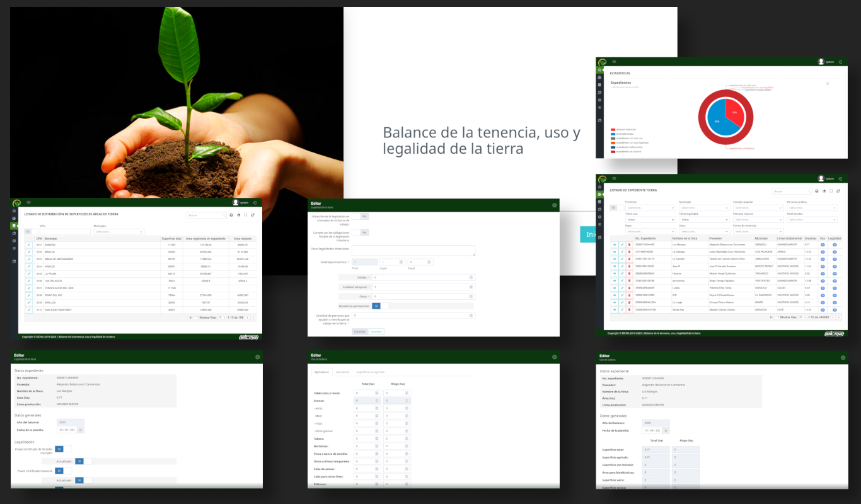Screen dimensions: 861x504
Task: Open the Tiene legalidad dropdown filter
Action: 703,220
